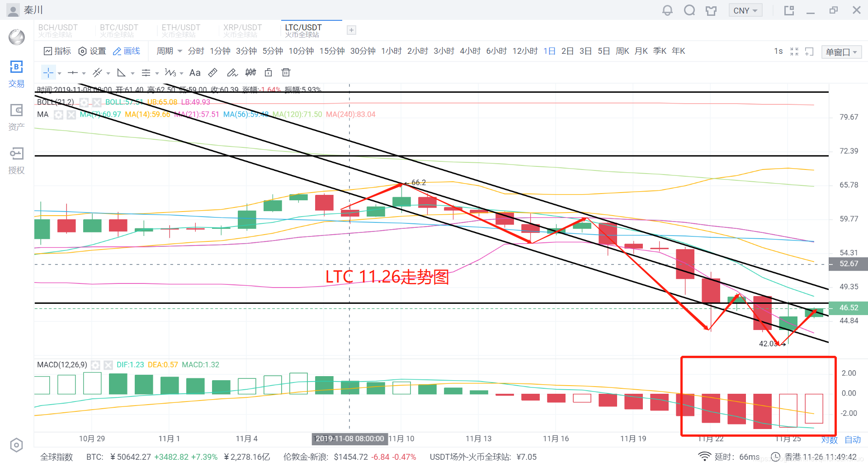Open the chat message icon
The height and width of the screenshot is (467, 868).
point(689,10)
